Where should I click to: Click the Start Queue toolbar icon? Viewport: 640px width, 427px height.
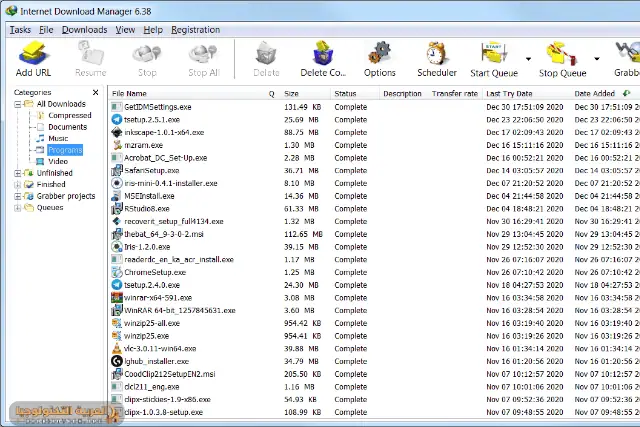[x=494, y=54]
